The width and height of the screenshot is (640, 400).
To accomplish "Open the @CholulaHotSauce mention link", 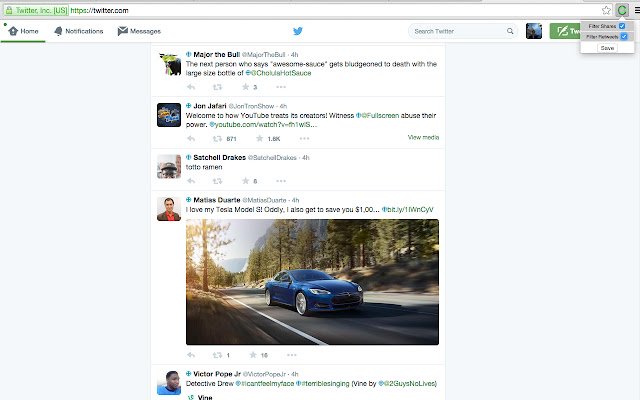I will 280,73.
